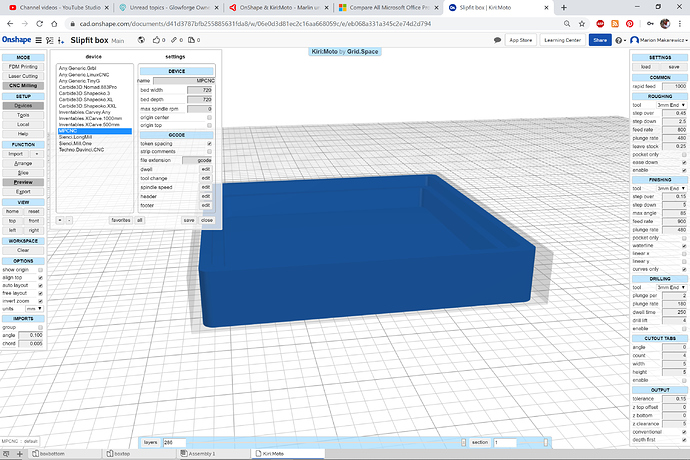Open the document tree list icon
690x460 pixels.
pyautogui.click(x=50, y=40)
